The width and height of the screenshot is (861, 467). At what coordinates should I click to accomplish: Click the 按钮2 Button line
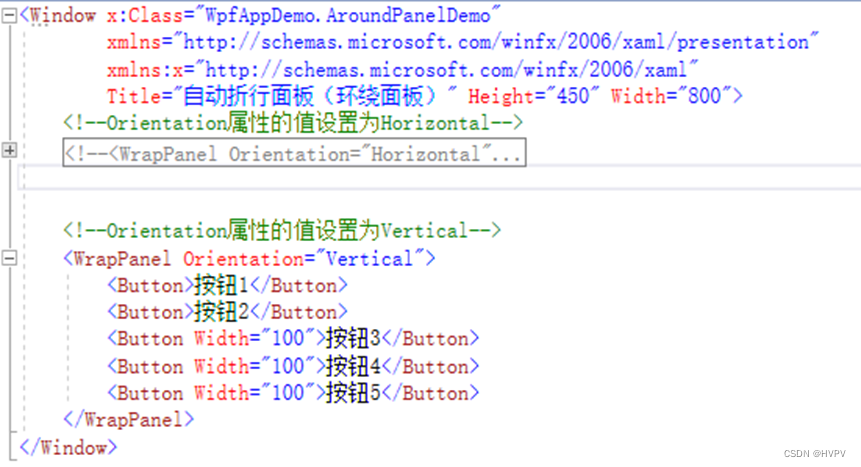227,312
